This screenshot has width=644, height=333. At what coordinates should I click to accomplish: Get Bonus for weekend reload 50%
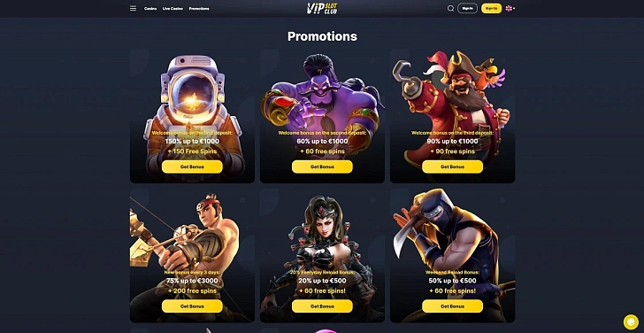[x=452, y=306]
